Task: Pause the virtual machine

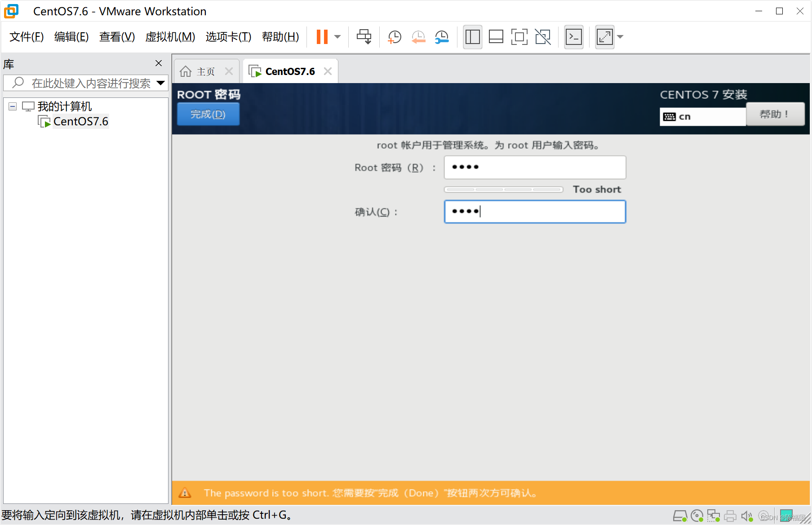Action: pos(322,37)
